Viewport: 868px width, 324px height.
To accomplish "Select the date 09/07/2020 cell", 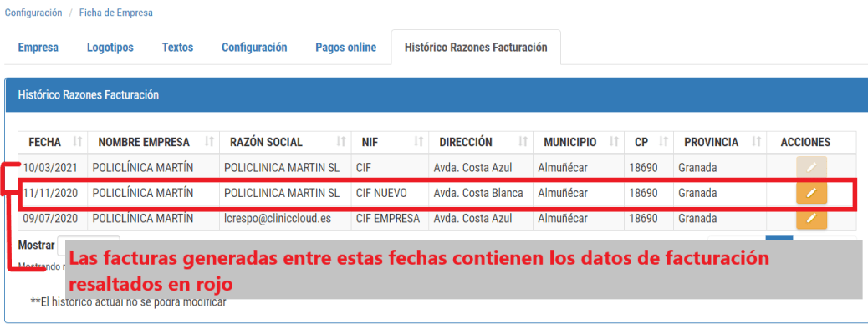I will pyautogui.click(x=53, y=219).
